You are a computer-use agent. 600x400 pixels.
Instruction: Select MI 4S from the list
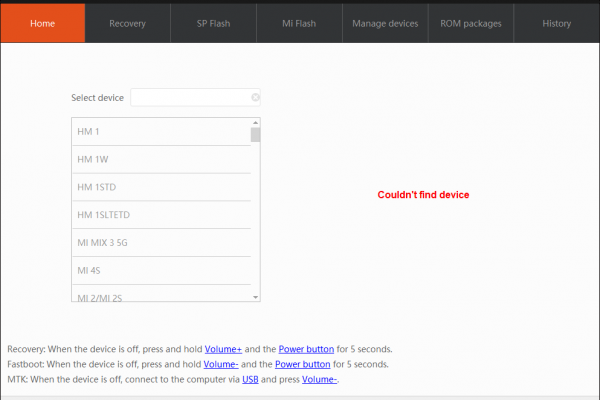tap(161, 271)
